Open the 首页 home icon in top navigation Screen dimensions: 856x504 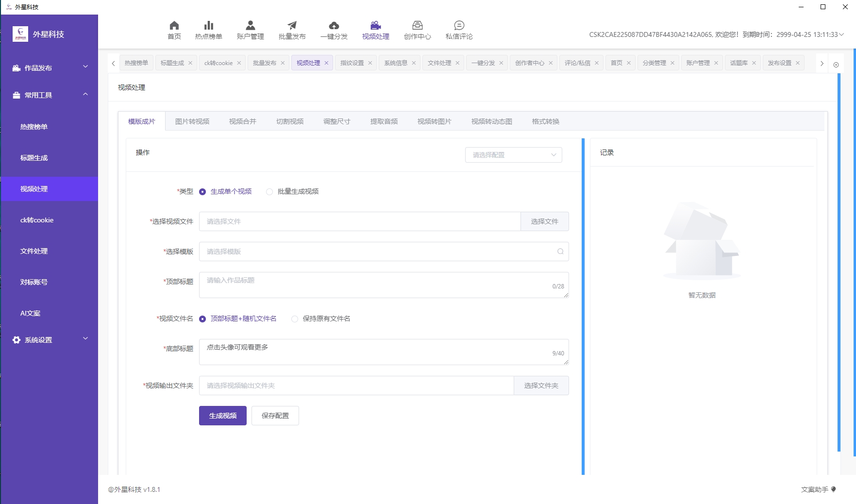[x=174, y=26]
